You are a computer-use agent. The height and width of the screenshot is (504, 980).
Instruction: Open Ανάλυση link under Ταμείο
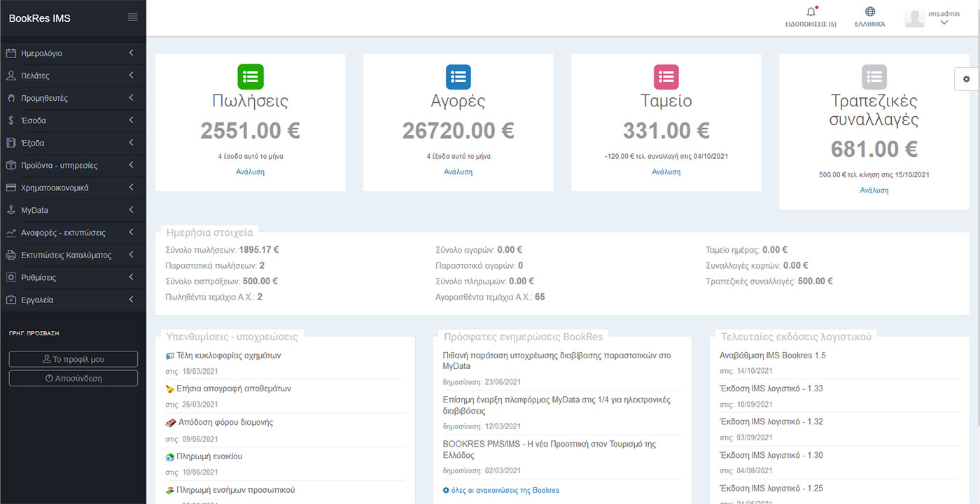coord(666,171)
